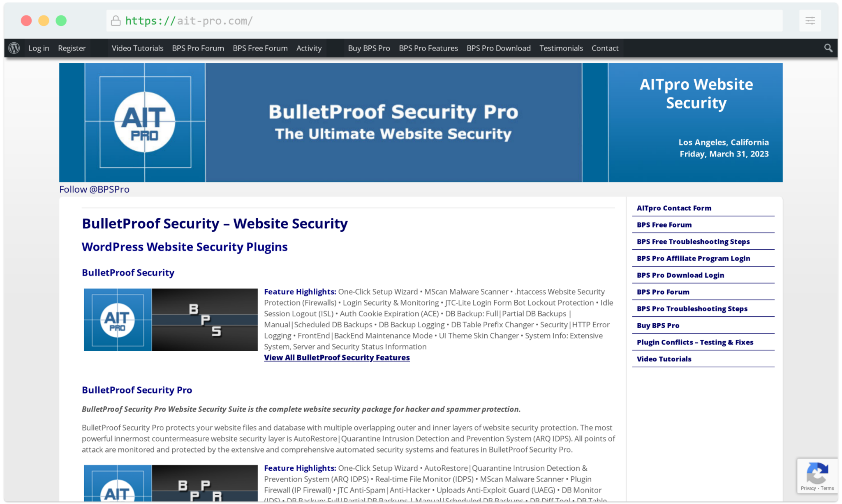Image resolution: width=842 pixels, height=504 pixels.
Task: Open the search magnifier icon
Action: (828, 48)
